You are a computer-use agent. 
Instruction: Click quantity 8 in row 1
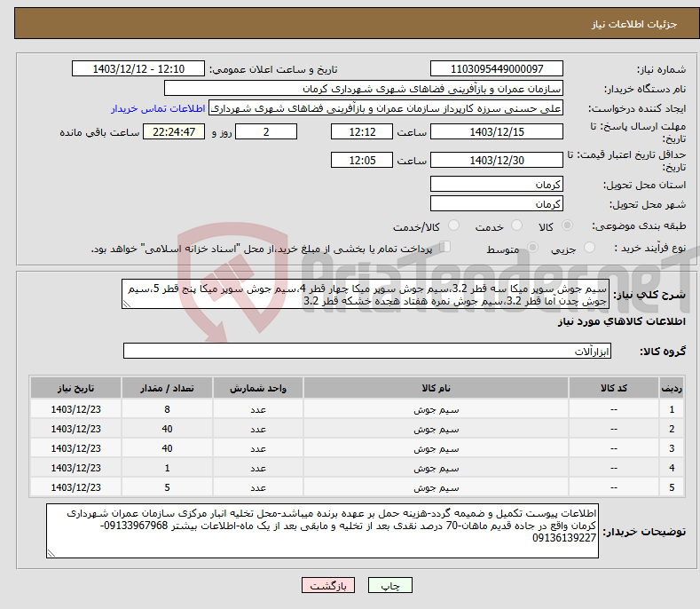pyautogui.click(x=167, y=409)
